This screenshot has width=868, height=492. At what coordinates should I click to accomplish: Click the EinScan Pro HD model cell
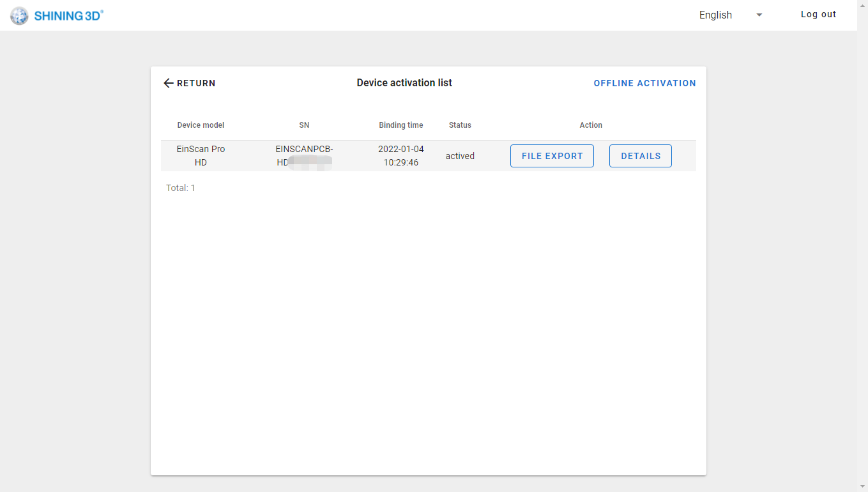(x=201, y=156)
